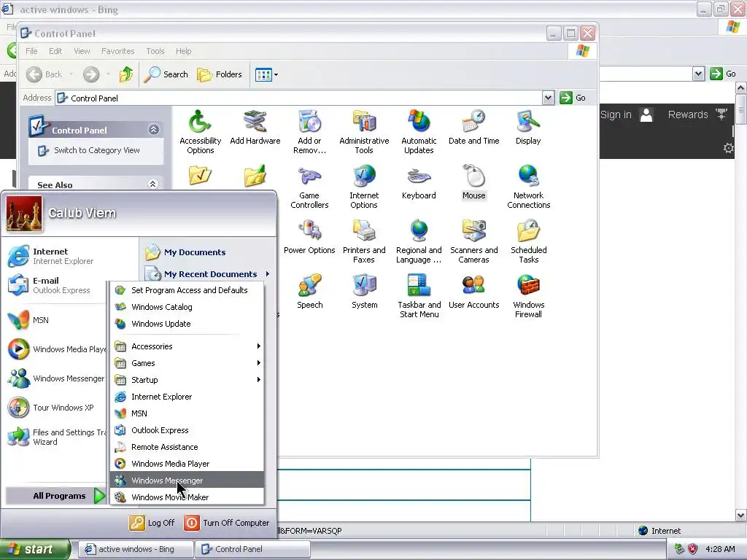The height and width of the screenshot is (560, 747).
Task: Expand the Control Panel address bar dropdown
Action: tap(548, 98)
